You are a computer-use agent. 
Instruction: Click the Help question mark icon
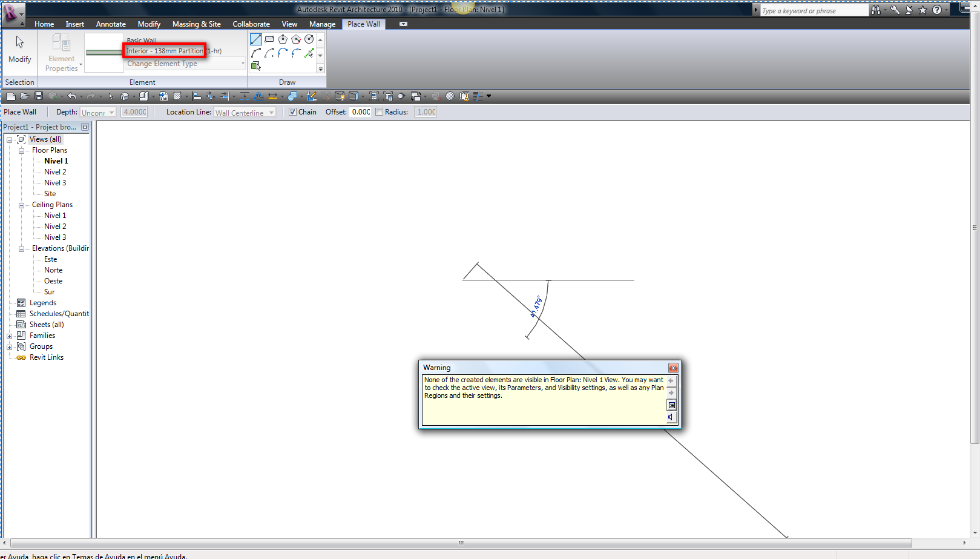937,10
